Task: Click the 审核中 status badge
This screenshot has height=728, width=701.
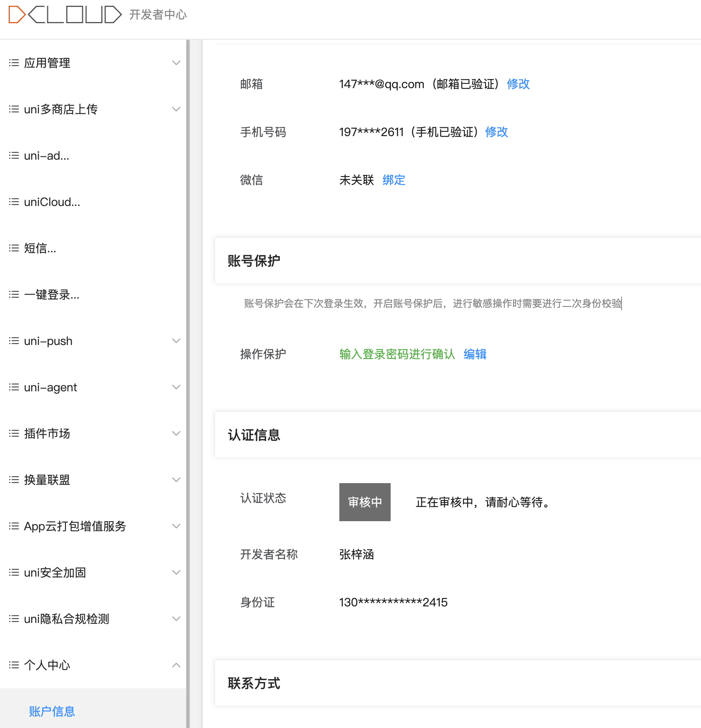Action: (x=365, y=502)
